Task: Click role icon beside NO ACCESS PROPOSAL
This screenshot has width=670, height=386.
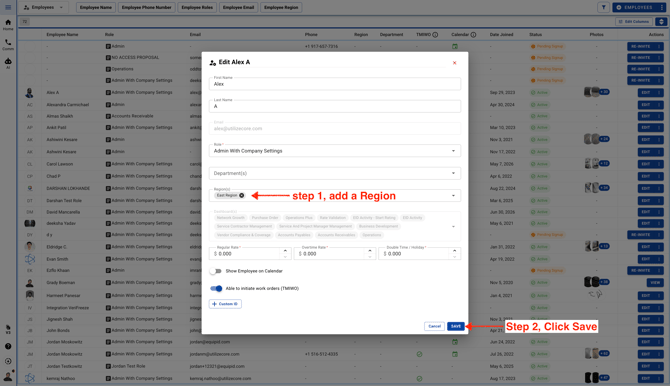Action: 108,58
